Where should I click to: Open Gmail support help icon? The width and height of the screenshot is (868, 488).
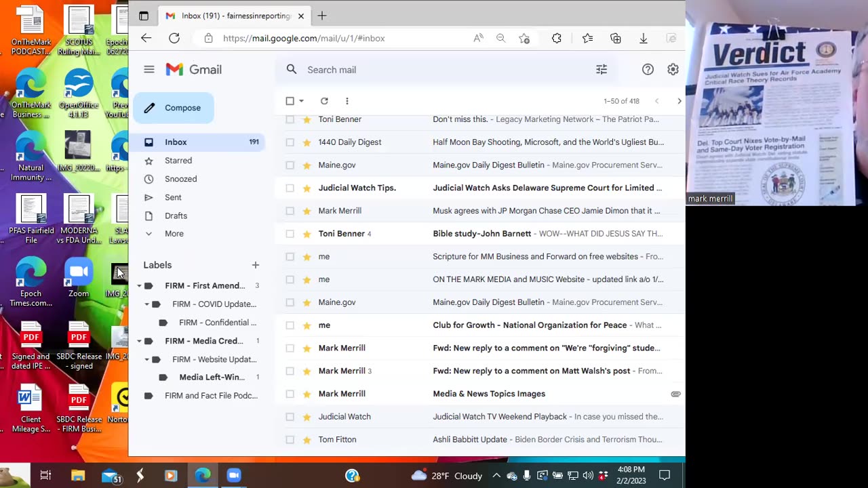[648, 69]
